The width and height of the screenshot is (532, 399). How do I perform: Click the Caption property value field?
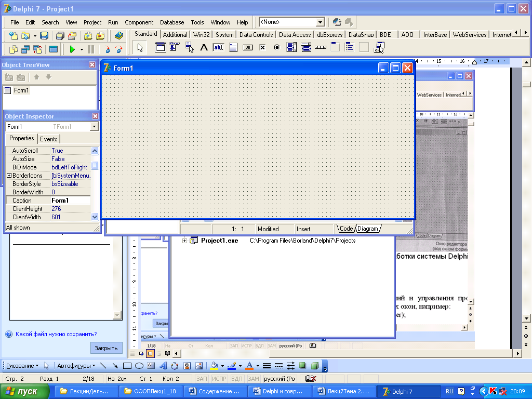click(70, 201)
